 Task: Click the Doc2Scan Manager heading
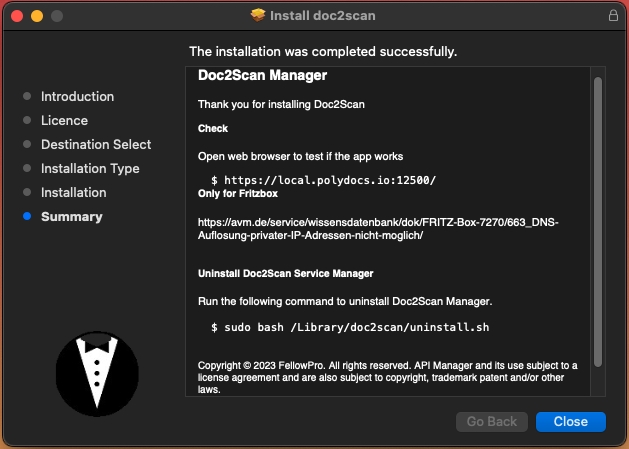click(262, 76)
